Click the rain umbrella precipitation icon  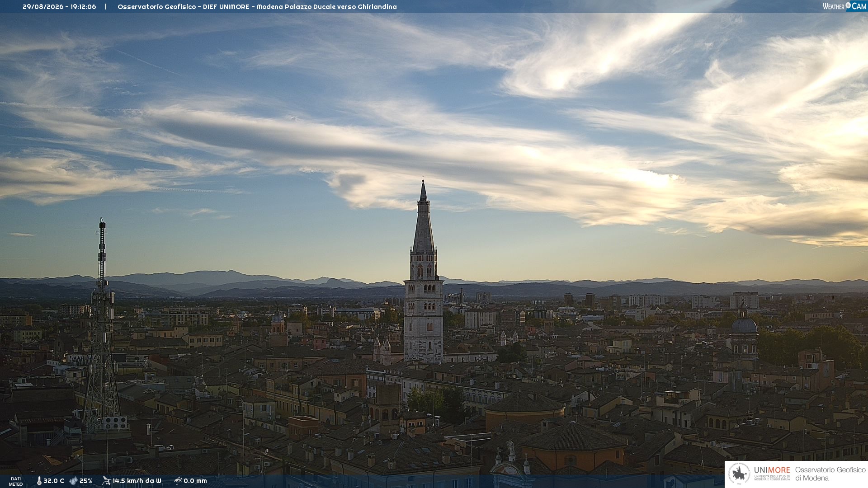178,481
